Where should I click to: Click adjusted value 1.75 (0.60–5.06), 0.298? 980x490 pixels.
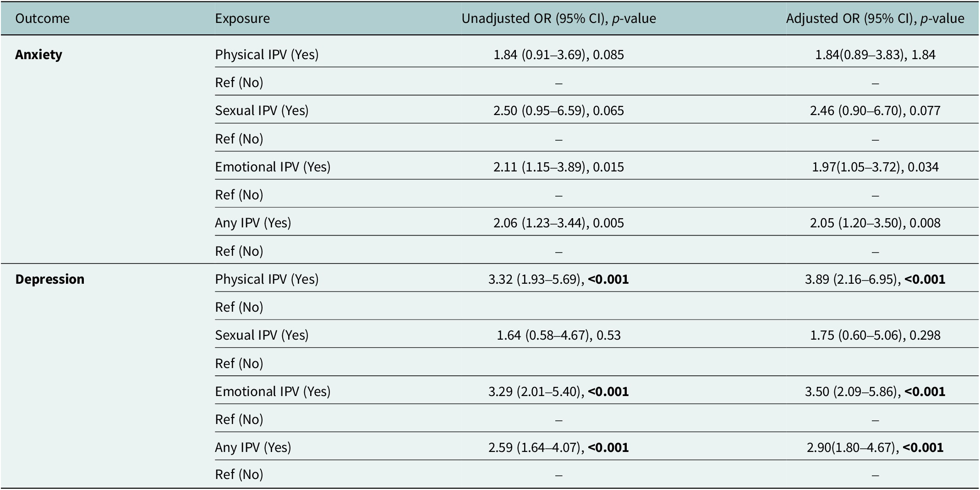875,335
